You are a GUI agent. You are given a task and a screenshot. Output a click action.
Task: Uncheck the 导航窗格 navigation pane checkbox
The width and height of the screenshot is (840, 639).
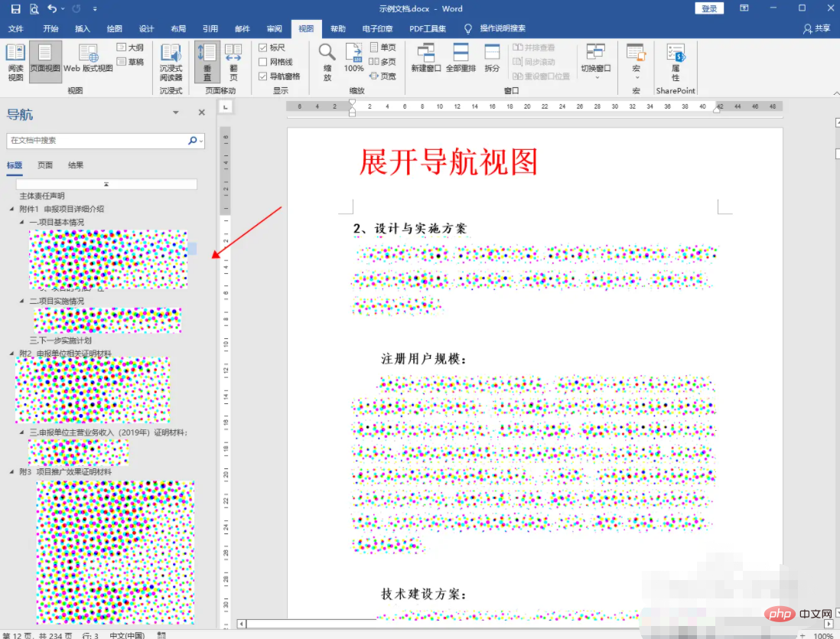coord(263,76)
